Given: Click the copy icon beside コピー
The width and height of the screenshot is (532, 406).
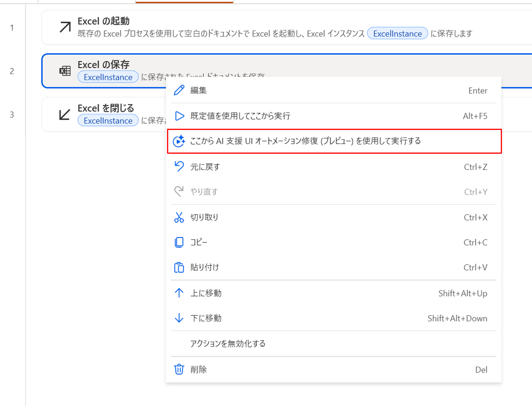Looking at the screenshot, I should (179, 242).
